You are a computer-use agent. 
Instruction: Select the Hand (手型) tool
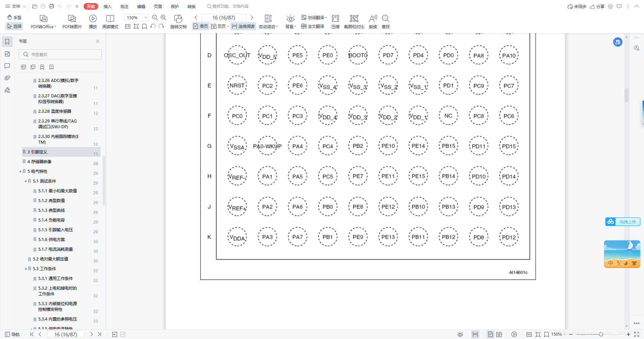14,17
